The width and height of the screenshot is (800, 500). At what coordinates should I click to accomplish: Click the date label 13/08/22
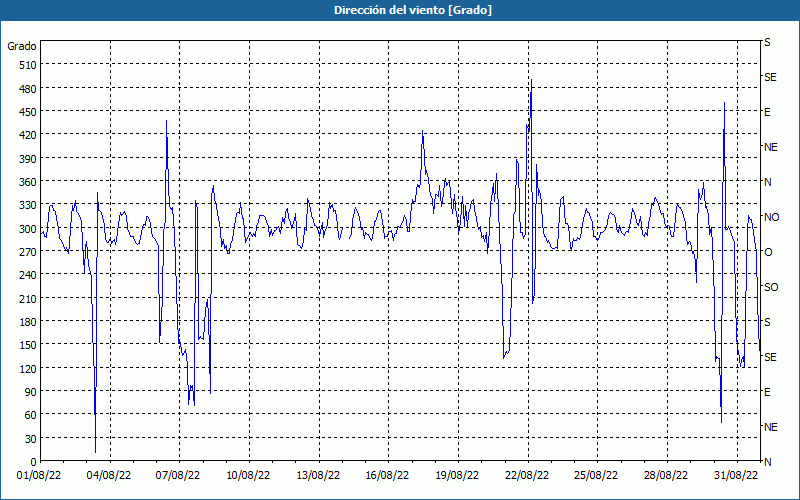coord(318,476)
